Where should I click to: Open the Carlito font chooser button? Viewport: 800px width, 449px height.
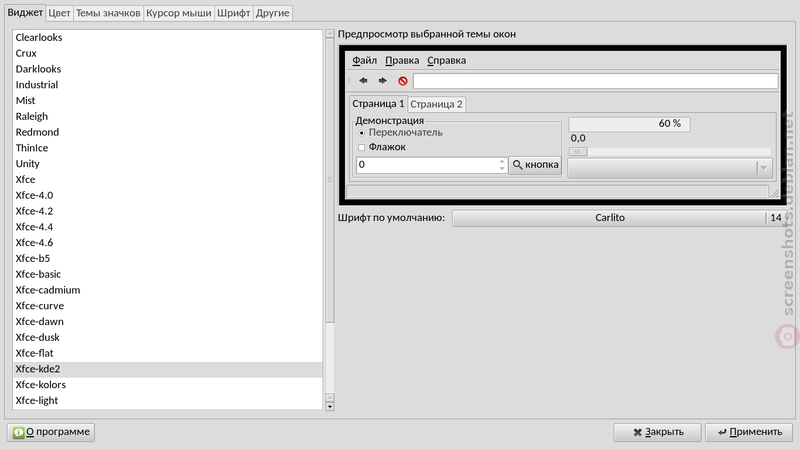(617, 218)
